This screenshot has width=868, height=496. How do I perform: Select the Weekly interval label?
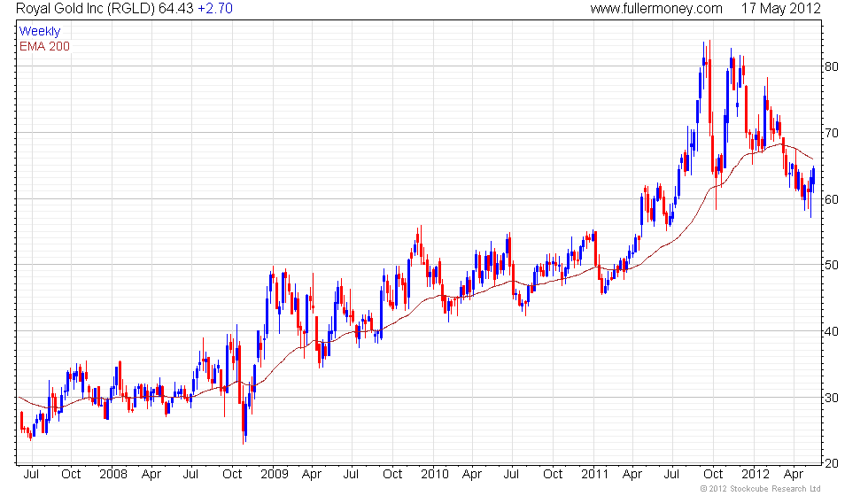(40, 31)
